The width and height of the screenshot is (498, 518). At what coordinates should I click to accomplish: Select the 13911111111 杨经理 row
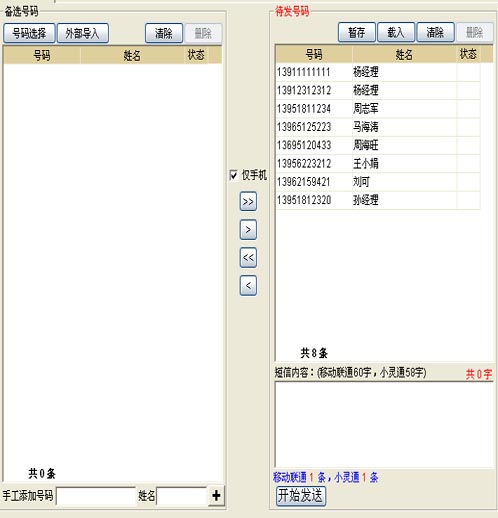[x=378, y=72]
